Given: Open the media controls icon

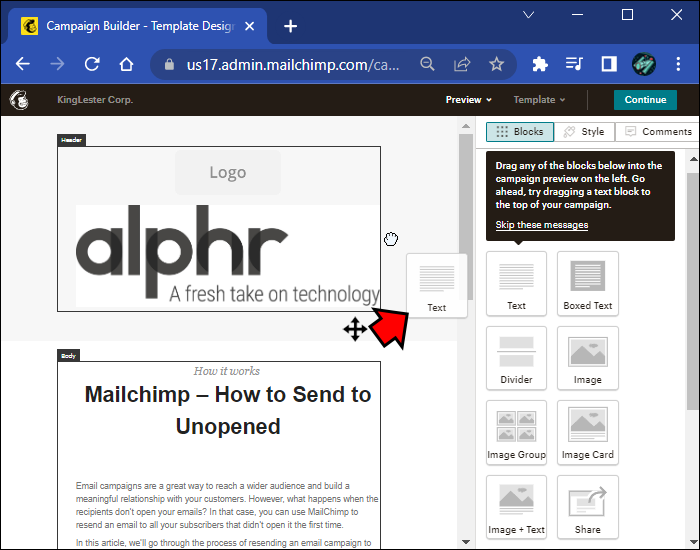Looking at the screenshot, I should coord(574,64).
